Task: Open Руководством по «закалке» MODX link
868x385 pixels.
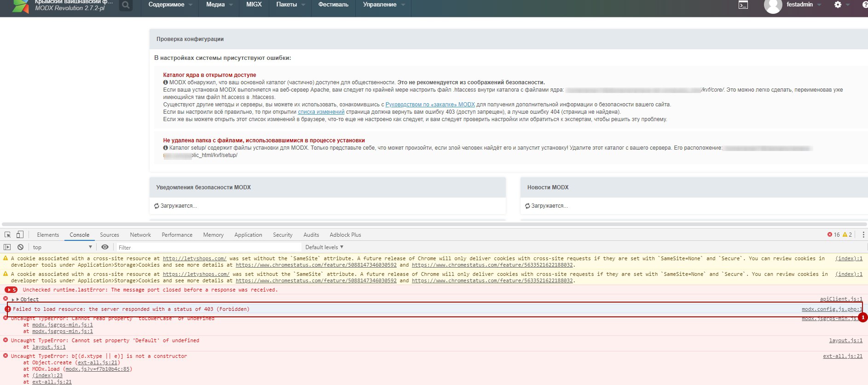Action: 430,105
